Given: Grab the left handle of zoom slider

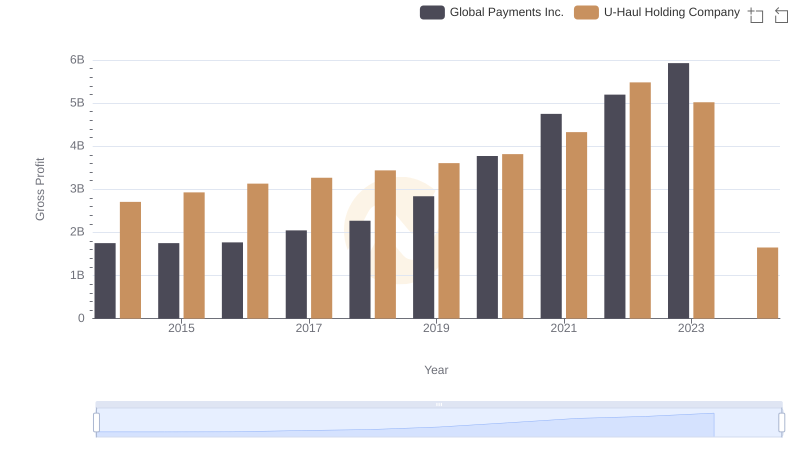Looking at the screenshot, I should point(96,423).
